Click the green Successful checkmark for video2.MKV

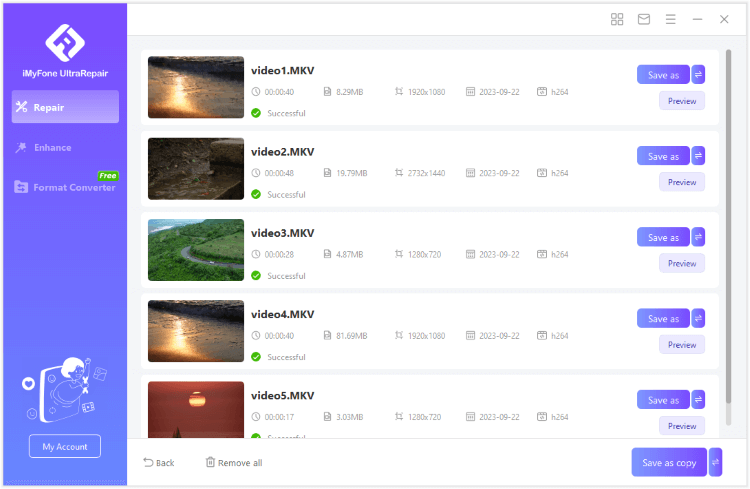256,194
